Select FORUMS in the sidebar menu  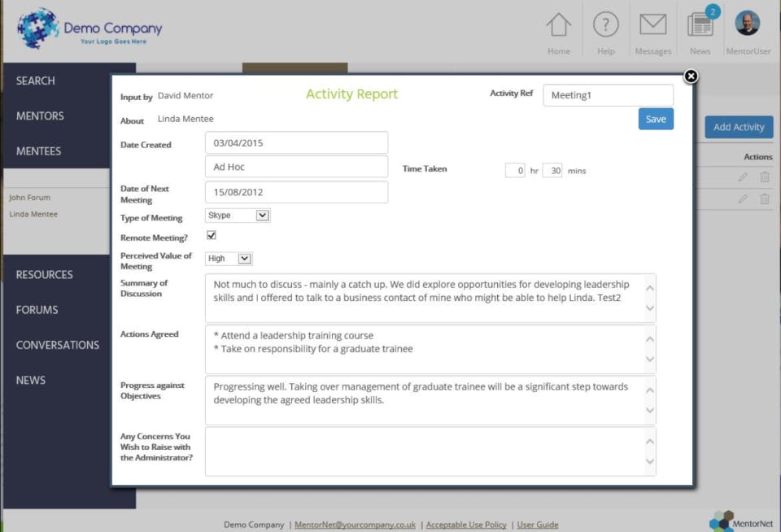37,310
